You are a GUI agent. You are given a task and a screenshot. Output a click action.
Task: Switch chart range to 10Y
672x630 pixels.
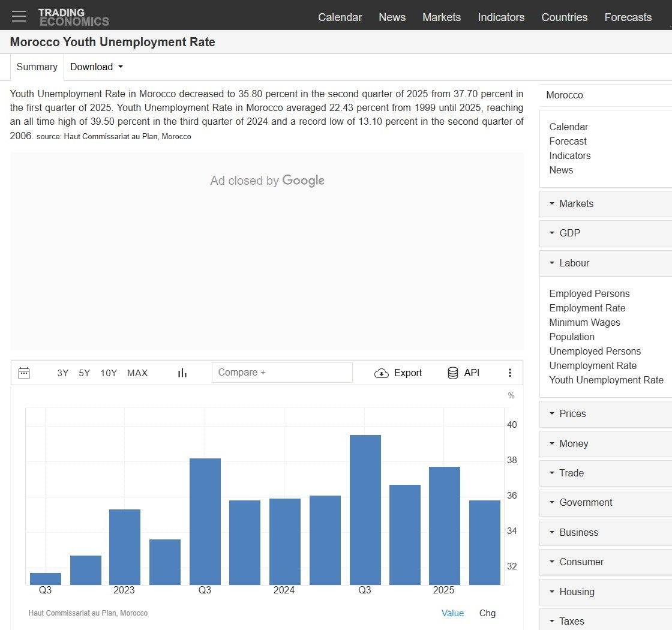(x=109, y=373)
